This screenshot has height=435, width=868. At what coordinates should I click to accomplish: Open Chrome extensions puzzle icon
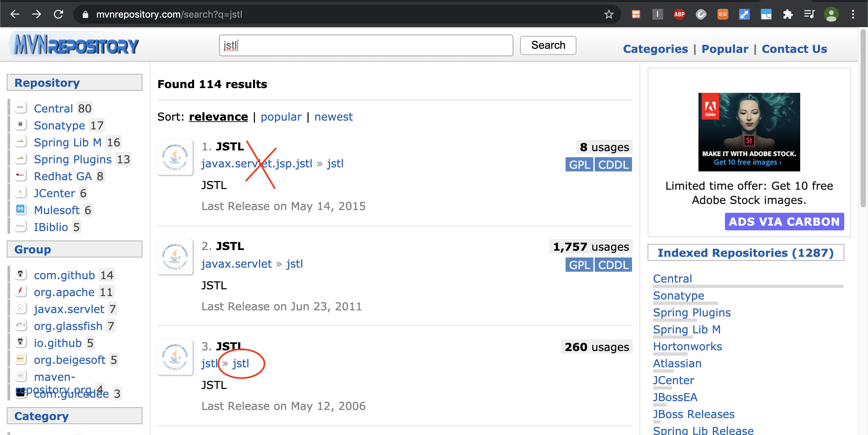click(788, 14)
